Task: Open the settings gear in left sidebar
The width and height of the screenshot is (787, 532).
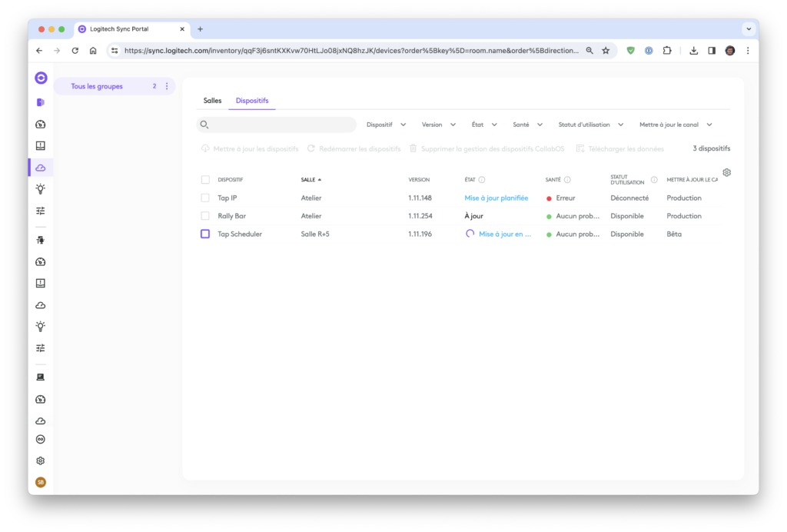Action: (x=41, y=461)
